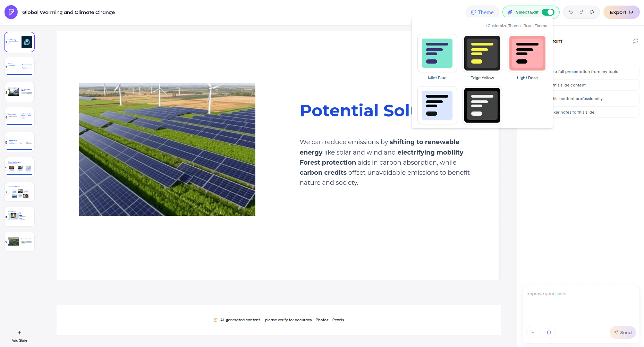Open the Pexels photo credit link
644x347 pixels.
pyautogui.click(x=338, y=320)
